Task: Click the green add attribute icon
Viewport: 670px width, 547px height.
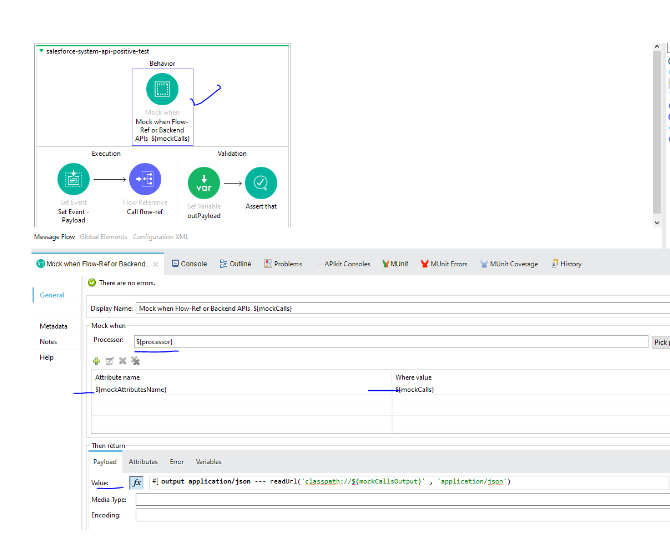Action: click(97, 361)
